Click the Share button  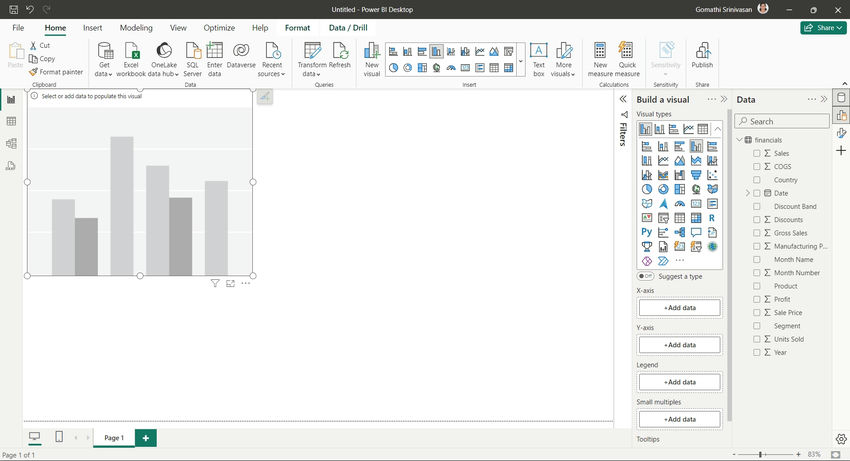pyautogui.click(x=823, y=28)
